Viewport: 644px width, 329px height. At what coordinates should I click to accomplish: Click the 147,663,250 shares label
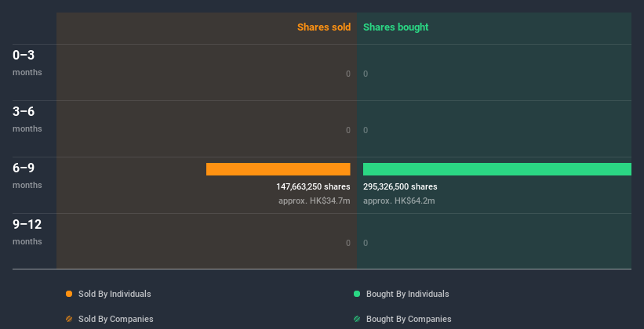(313, 186)
